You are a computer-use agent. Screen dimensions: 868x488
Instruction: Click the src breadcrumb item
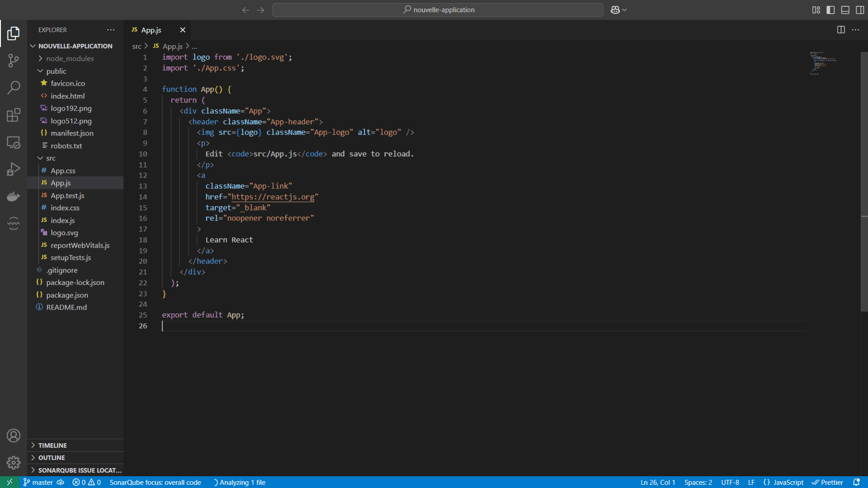click(137, 47)
